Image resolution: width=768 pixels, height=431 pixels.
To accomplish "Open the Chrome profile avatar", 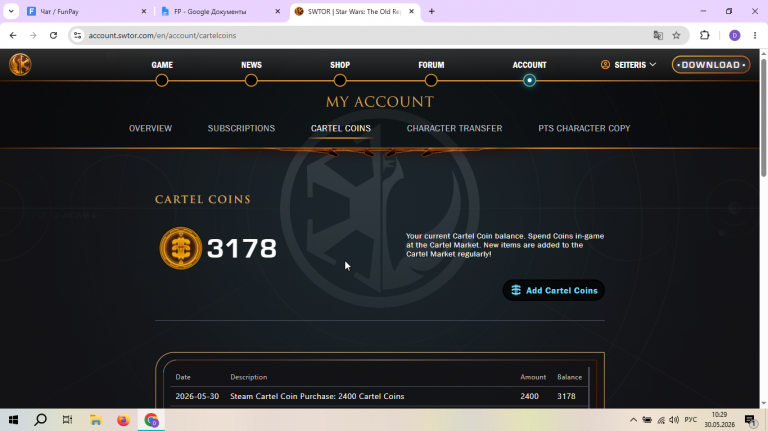I will tap(734, 35).
